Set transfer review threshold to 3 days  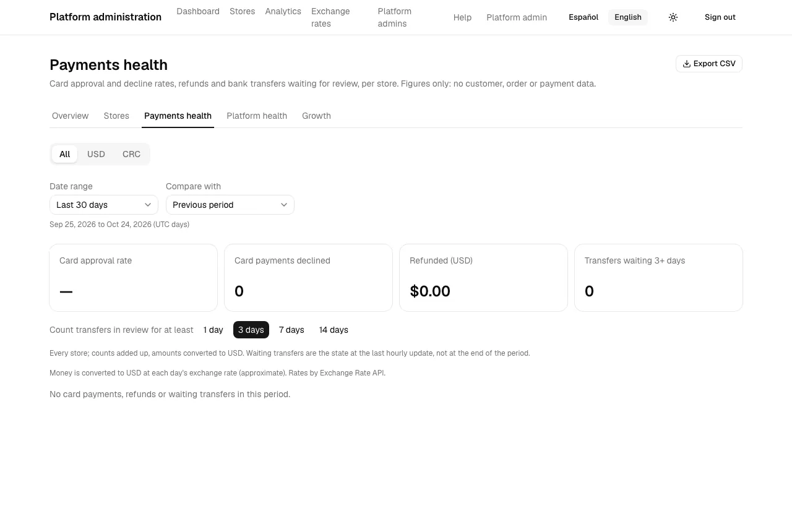pos(251,330)
